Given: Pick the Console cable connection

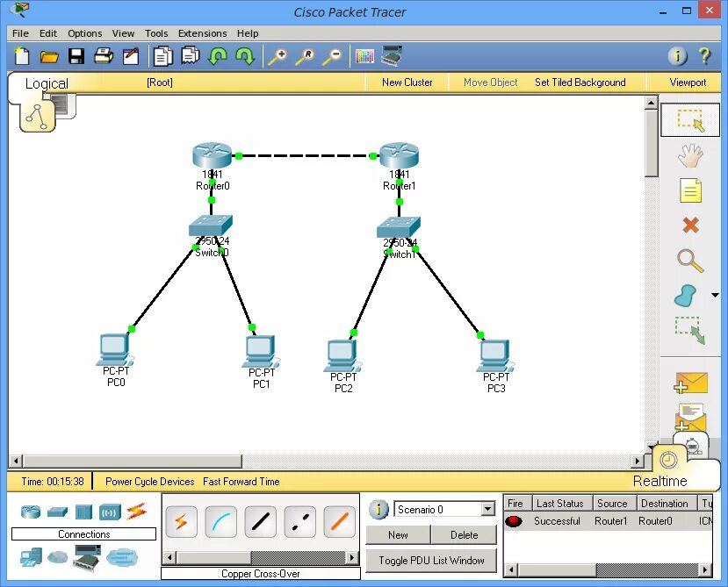Looking at the screenshot, I should (x=221, y=522).
